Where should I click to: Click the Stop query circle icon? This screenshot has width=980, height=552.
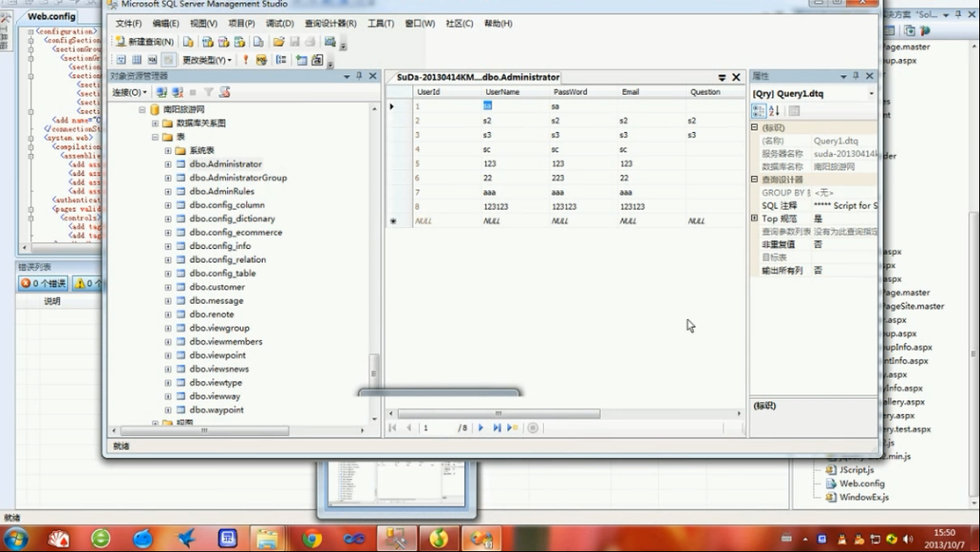point(533,428)
